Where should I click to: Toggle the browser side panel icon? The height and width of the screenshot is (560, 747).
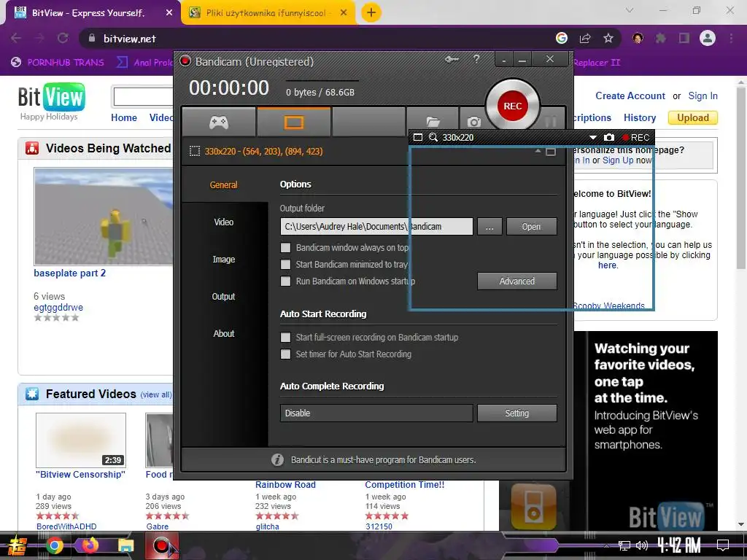[684, 38]
